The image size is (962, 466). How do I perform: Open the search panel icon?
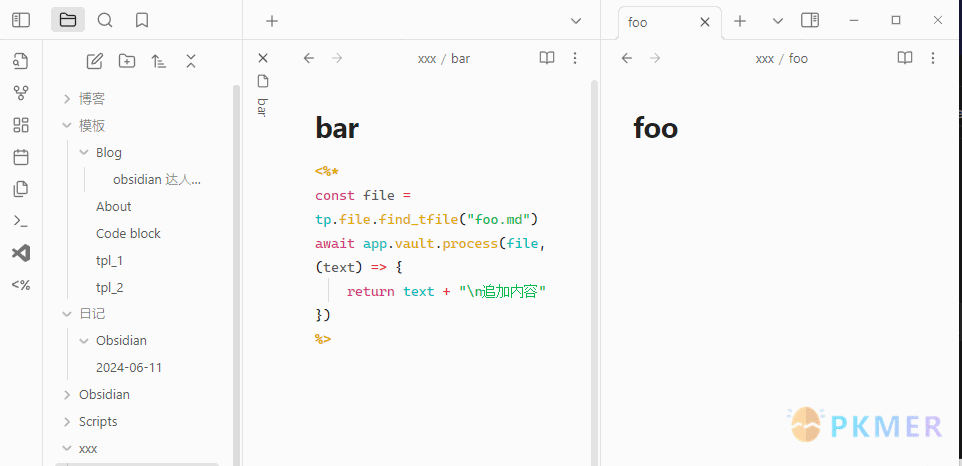tap(105, 20)
